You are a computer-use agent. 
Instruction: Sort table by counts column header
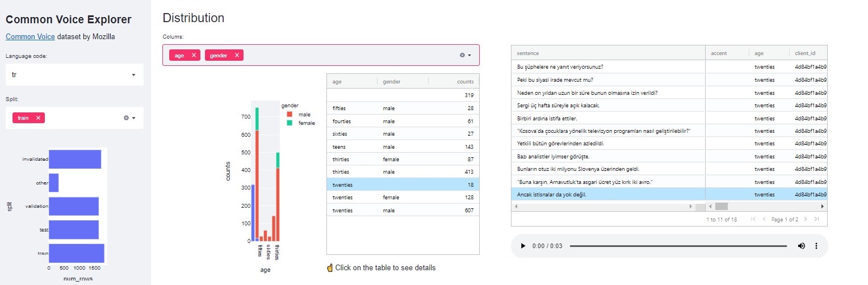pos(465,82)
